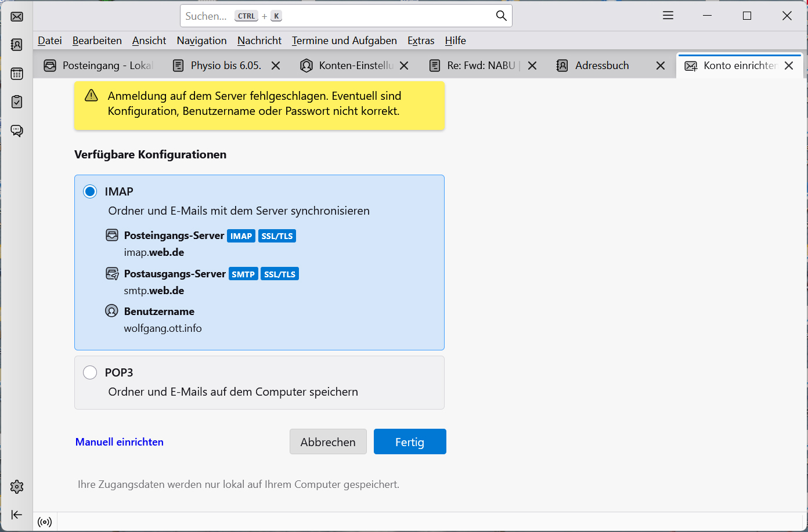808x532 pixels.
Task: Close the Adressbuch tab
Action: (x=661, y=66)
